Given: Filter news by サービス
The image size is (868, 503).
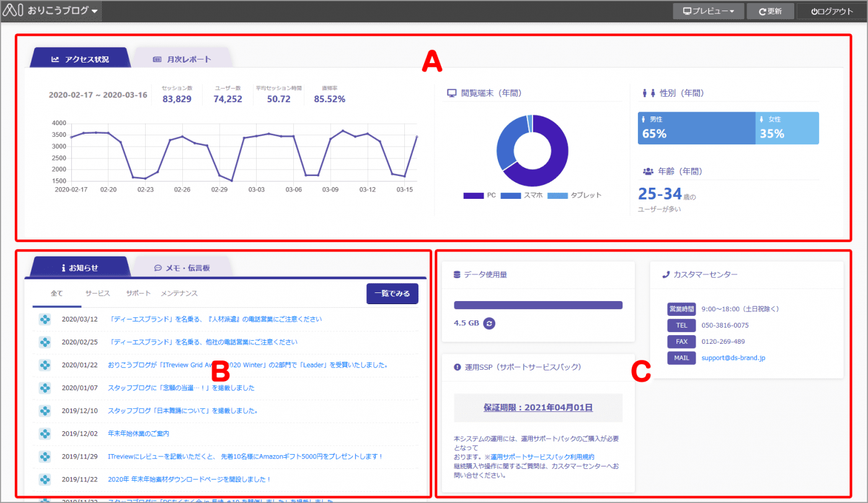Looking at the screenshot, I should tap(98, 294).
